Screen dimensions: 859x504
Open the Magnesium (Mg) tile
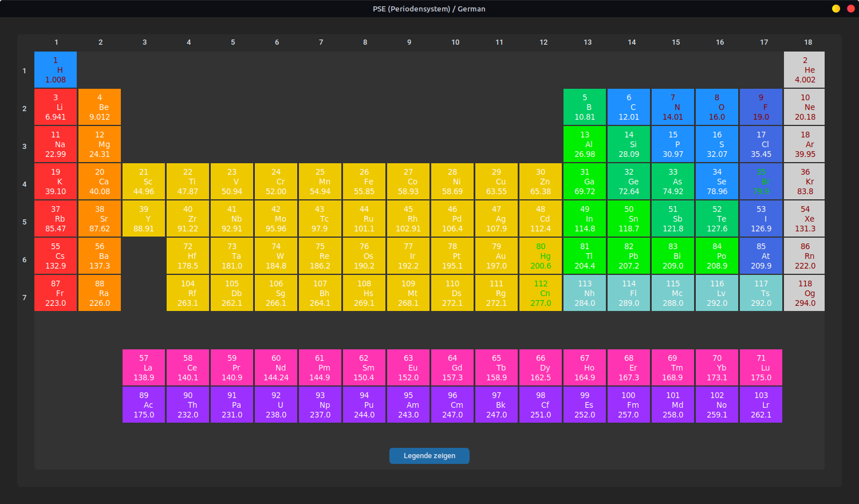100,144
